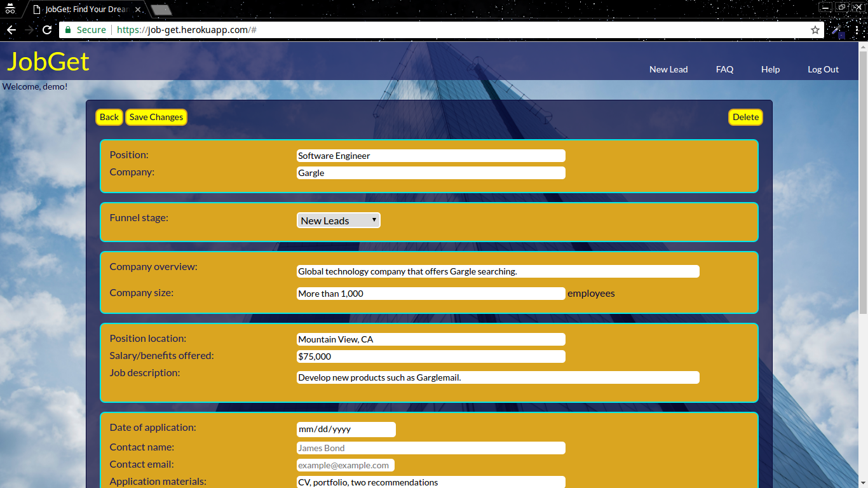Edit the Position location field
868x488 pixels.
[x=431, y=339]
